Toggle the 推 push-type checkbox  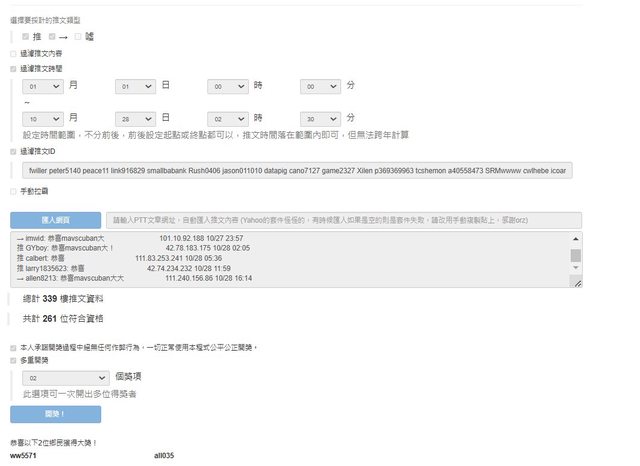[26, 36]
